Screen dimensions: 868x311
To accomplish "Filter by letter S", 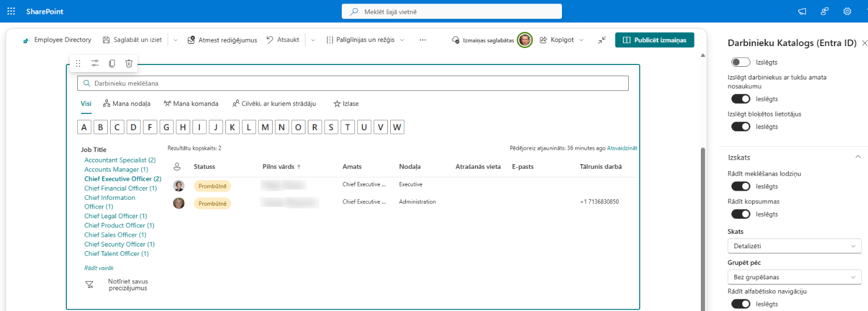I will pos(331,127).
